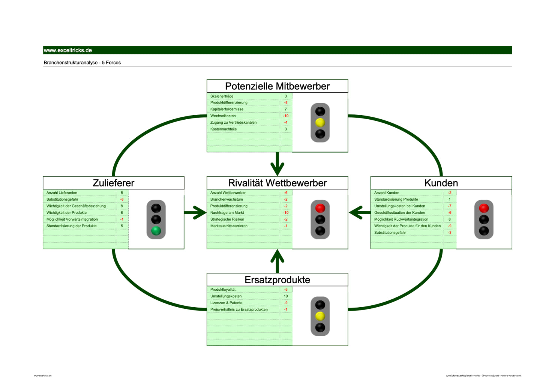Click the down arrow below Potenzielle Mitbewerber
This screenshot has width=555, height=392.
[277, 164]
